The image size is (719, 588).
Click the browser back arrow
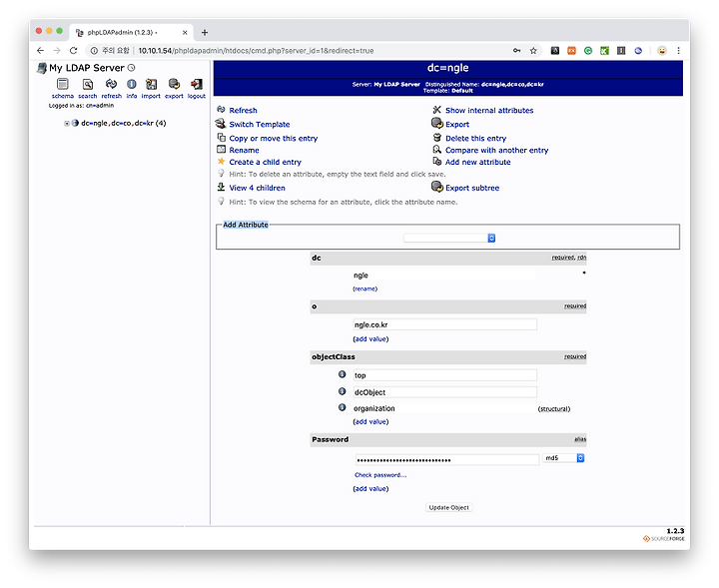click(x=40, y=51)
